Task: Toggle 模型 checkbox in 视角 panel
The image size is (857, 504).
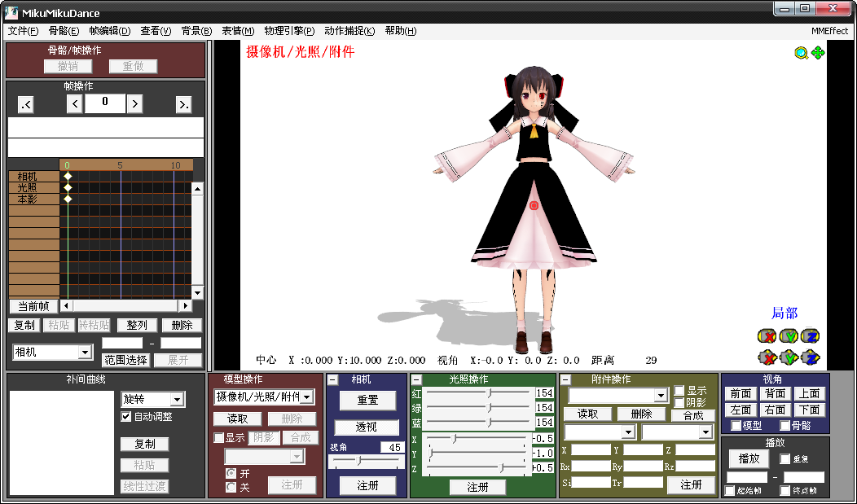Action: [736, 425]
